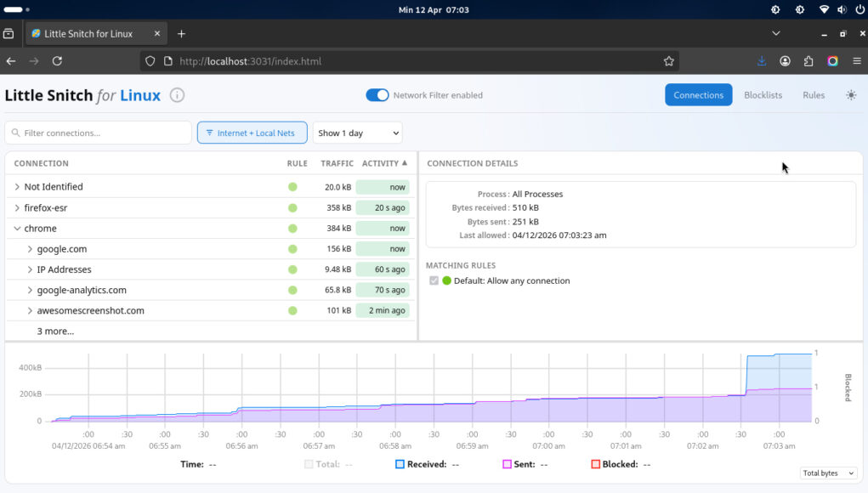Expand the Not Identified row
This screenshot has height=493, width=868.
point(17,187)
